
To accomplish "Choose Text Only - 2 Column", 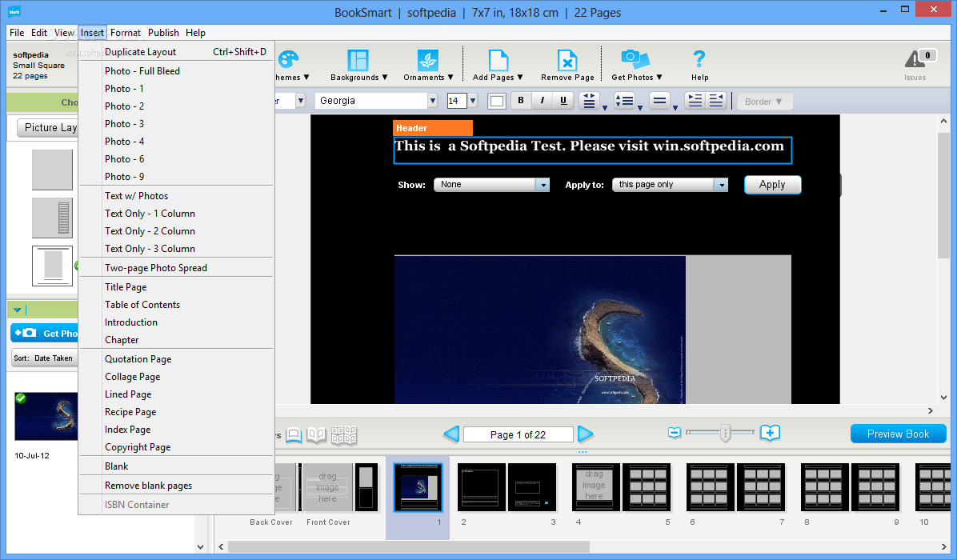I will (x=176, y=231).
